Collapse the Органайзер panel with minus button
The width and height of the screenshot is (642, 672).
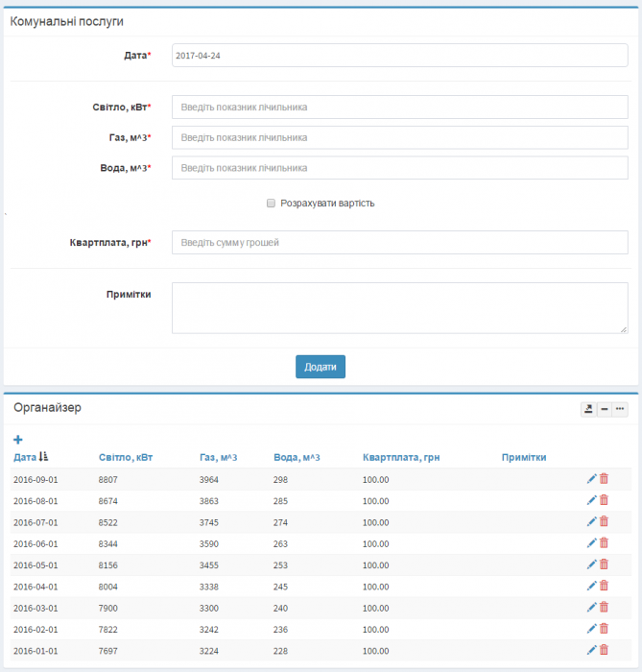(x=605, y=409)
